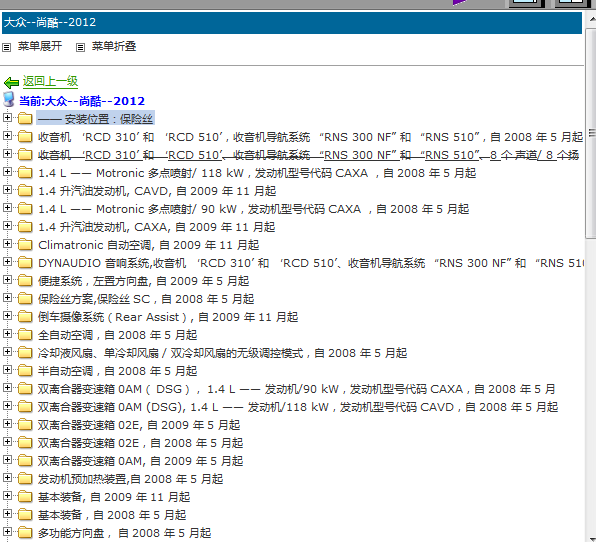Viewport: 596px width, 542px height.
Task: Click folder icon for 双离合器变速箱 0AM, 自 2009 年
Action: (x=25, y=461)
